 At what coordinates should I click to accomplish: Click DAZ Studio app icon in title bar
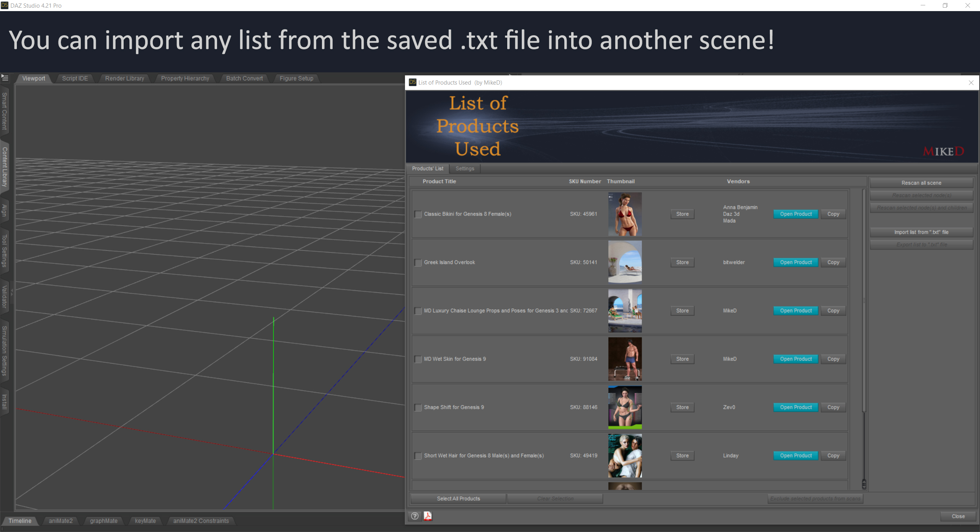coord(5,5)
